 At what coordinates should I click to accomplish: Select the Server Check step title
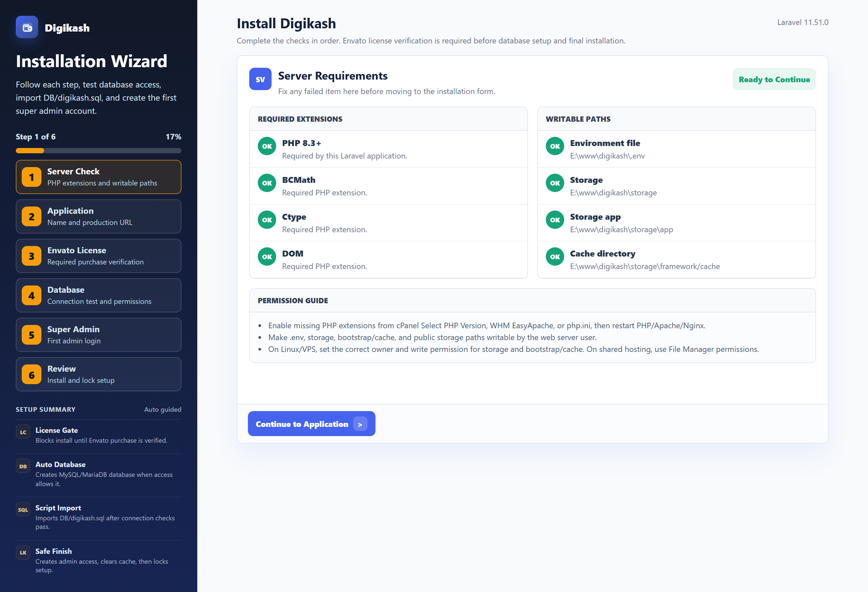(73, 171)
